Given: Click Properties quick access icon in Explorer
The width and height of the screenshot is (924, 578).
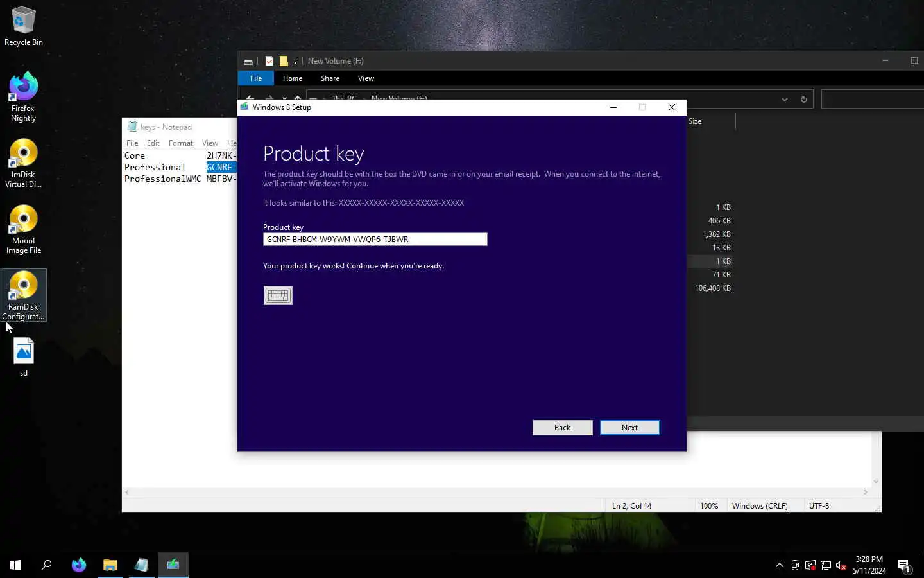Looking at the screenshot, I should 269,61.
